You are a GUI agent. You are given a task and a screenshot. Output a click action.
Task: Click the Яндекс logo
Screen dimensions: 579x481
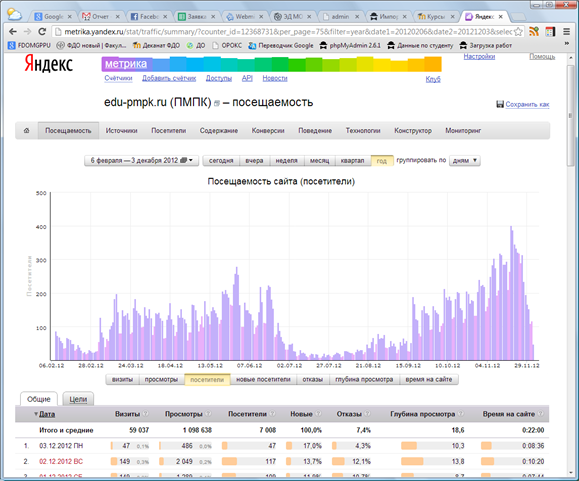pos(48,63)
